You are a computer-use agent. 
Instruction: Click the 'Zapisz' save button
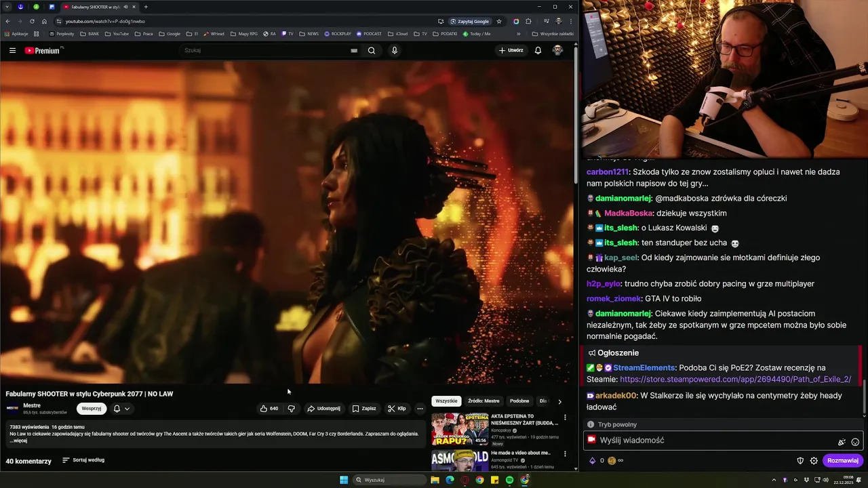click(x=364, y=409)
